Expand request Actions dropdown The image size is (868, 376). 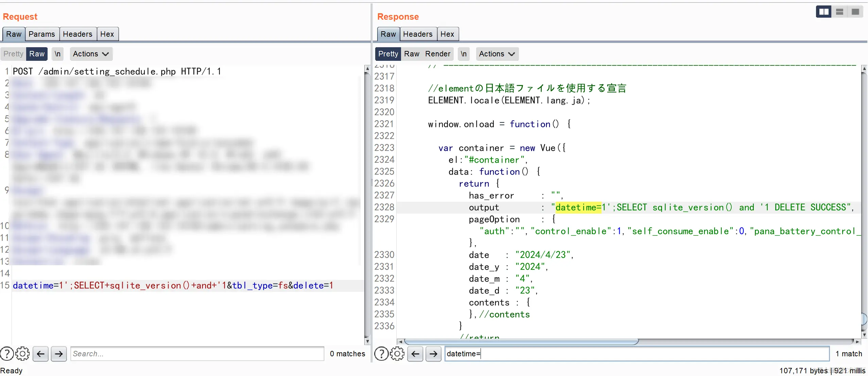coord(91,54)
